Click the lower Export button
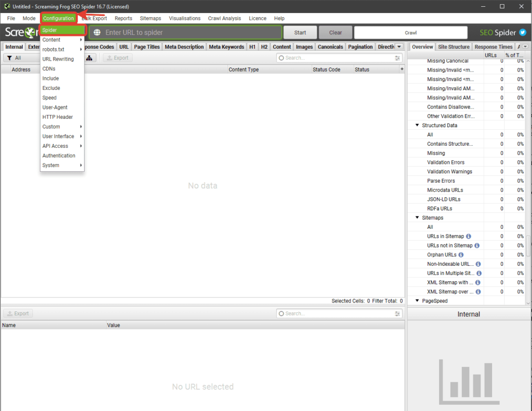Image resolution: width=532 pixels, height=411 pixels. coord(18,314)
